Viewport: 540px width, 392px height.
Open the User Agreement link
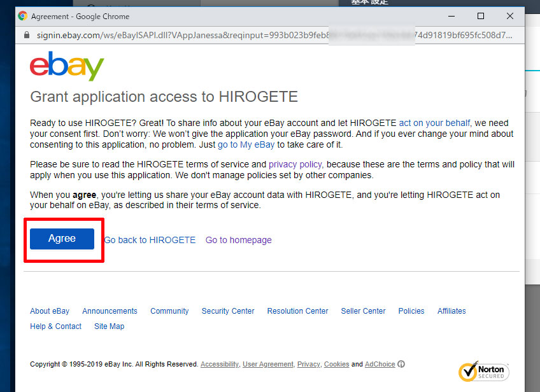pos(268,364)
